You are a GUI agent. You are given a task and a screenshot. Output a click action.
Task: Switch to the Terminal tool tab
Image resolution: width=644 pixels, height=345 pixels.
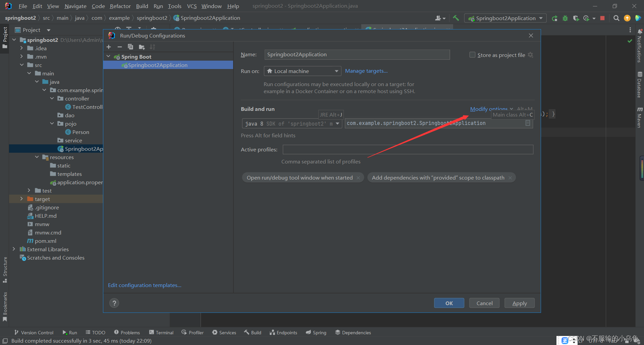click(161, 332)
